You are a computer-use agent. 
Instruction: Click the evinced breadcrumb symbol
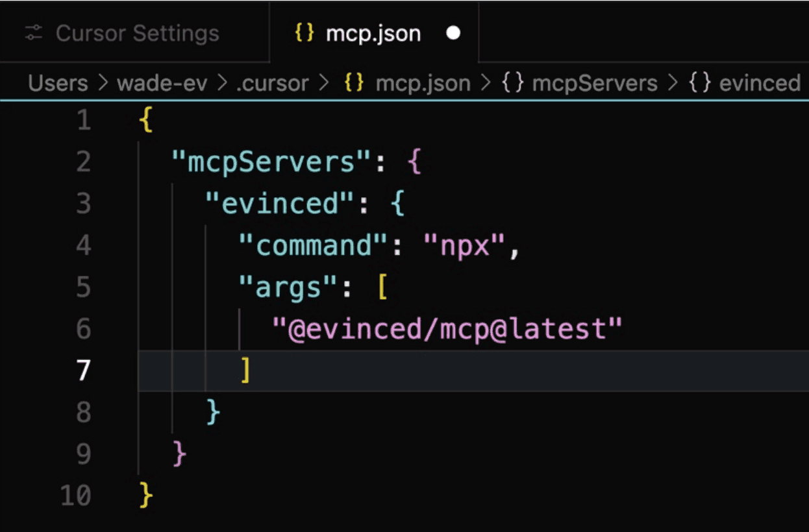759,83
